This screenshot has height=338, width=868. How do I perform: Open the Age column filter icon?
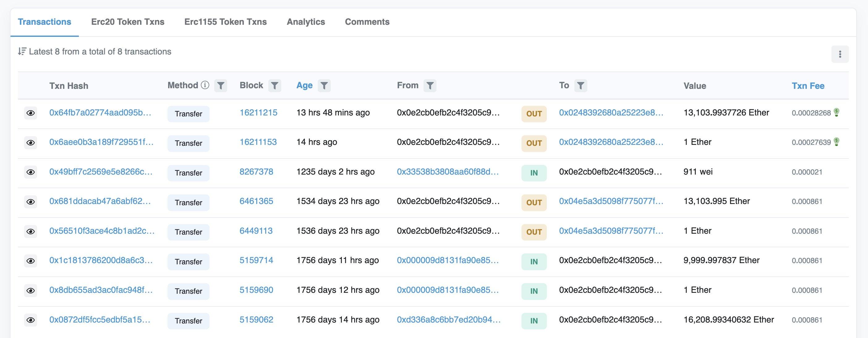(x=324, y=86)
